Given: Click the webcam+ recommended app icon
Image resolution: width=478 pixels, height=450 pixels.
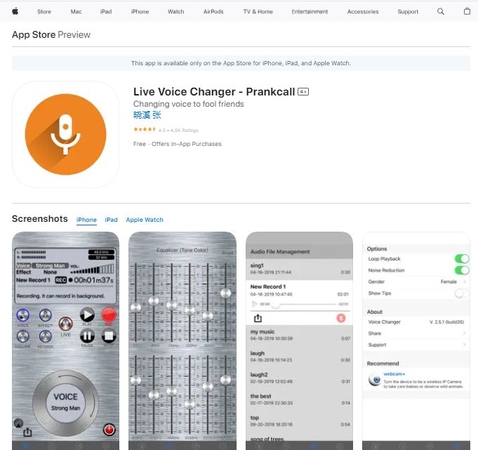Looking at the screenshot, I should [375, 380].
